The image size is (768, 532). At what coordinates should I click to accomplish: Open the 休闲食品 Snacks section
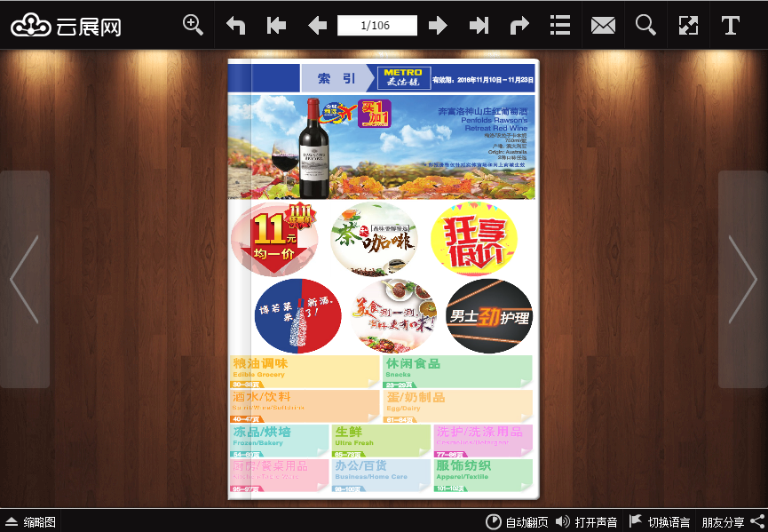pos(457,372)
